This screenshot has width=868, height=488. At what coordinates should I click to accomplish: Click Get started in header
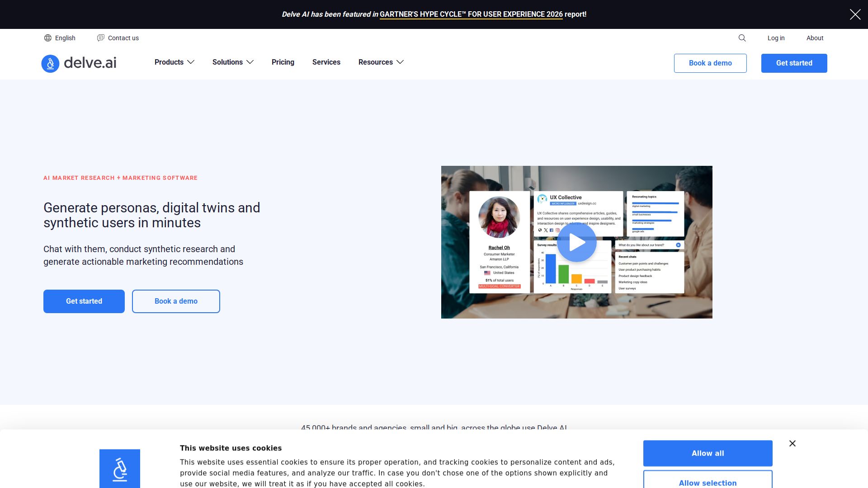pos(794,63)
